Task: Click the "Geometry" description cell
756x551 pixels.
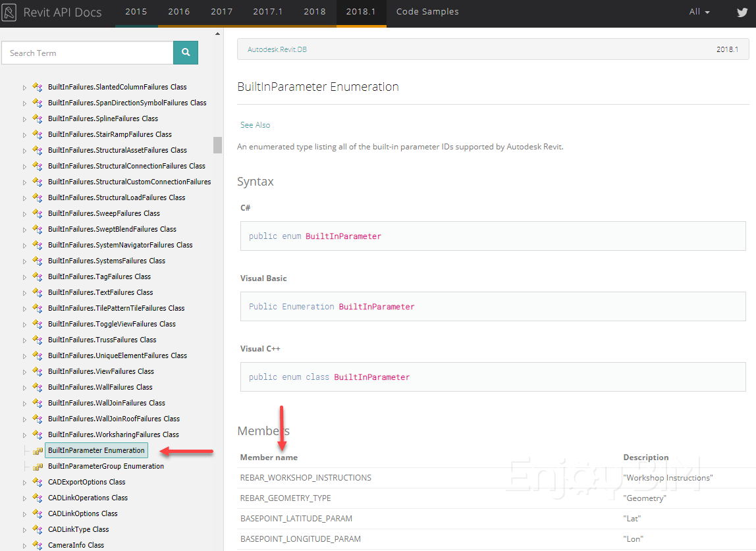Action: (x=645, y=498)
